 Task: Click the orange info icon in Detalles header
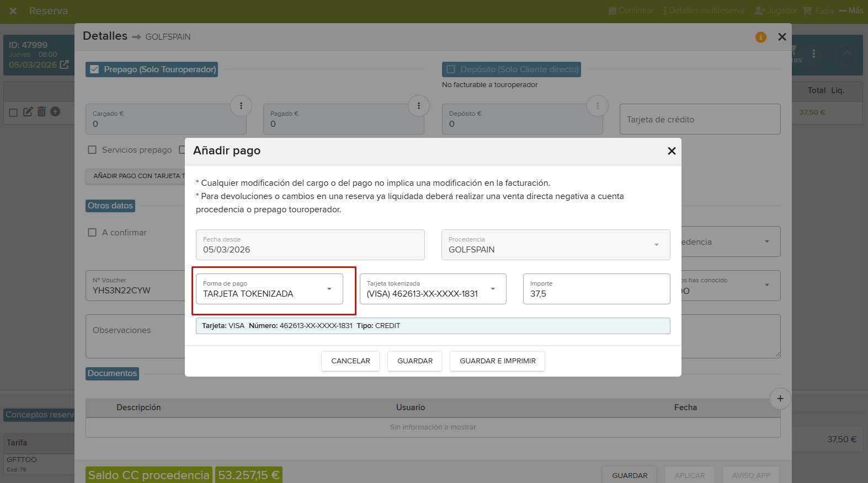coord(761,37)
